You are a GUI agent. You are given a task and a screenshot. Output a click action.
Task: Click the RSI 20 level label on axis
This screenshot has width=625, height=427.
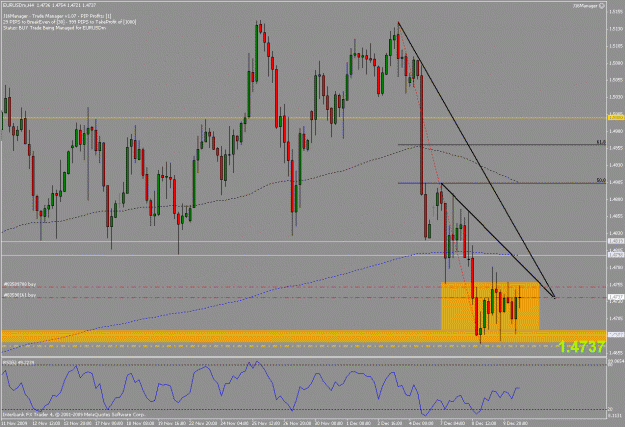coord(611,409)
